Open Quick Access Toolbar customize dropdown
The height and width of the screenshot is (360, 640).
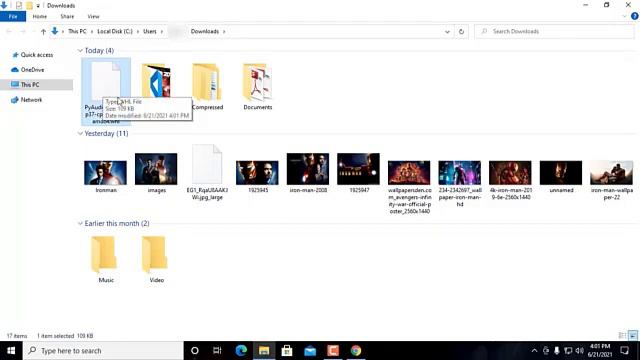(x=38, y=6)
